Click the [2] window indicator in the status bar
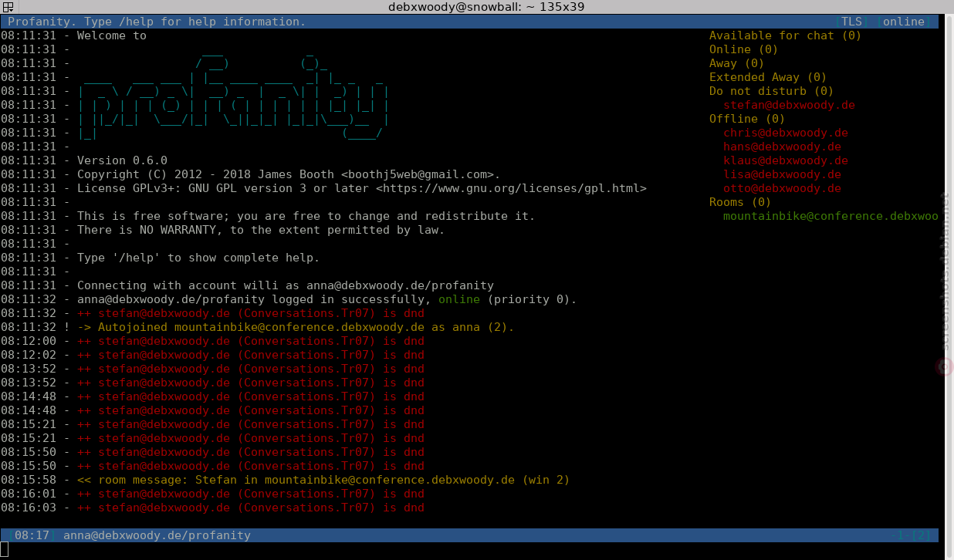Screen dimensions: 954x560 (x=921, y=535)
